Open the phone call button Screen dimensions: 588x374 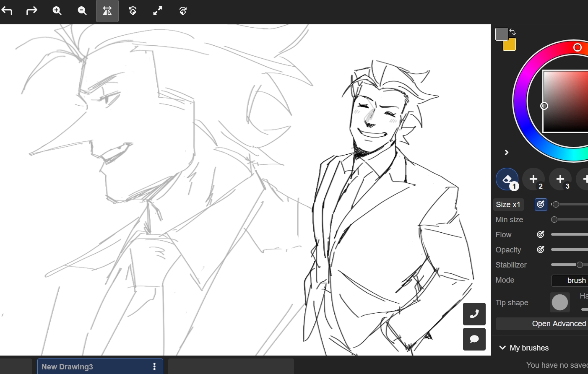[474, 314]
